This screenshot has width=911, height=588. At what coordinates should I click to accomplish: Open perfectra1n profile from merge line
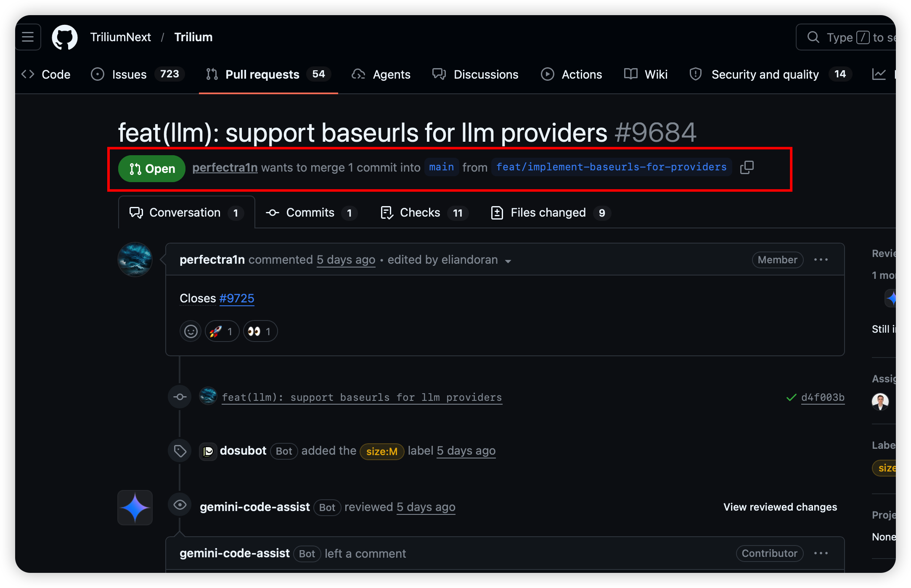(x=225, y=167)
